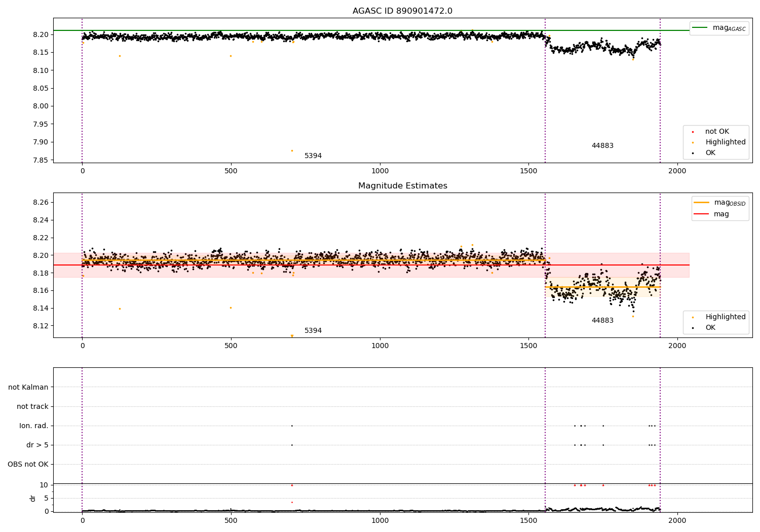Click the red 'mag' legend line in middle plot
This screenshot has width=760, height=532.
701,214
